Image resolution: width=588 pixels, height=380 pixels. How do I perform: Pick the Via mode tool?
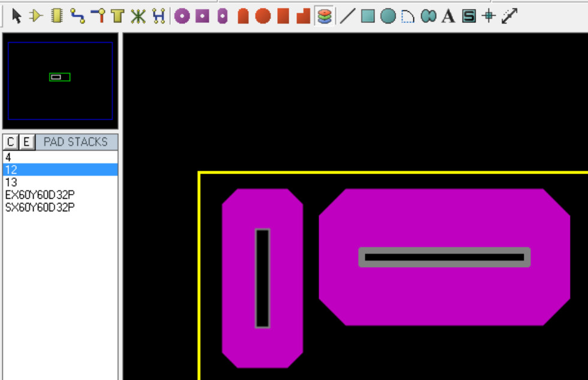point(98,16)
